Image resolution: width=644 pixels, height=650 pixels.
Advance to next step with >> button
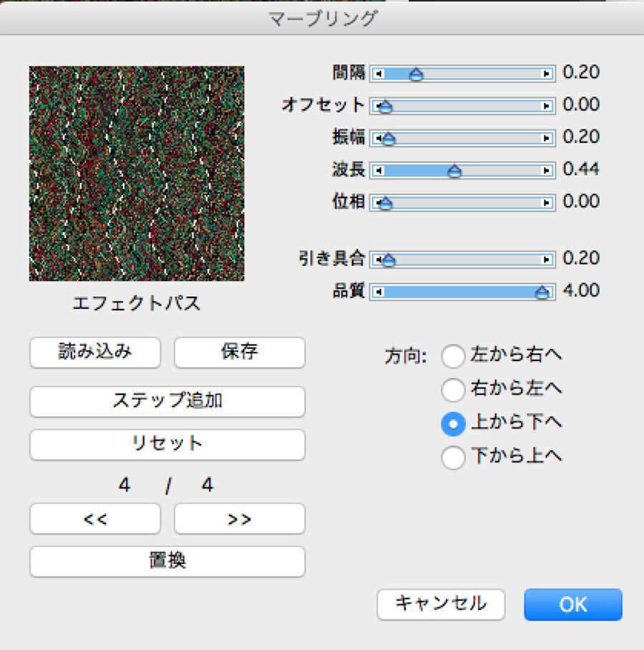click(240, 519)
